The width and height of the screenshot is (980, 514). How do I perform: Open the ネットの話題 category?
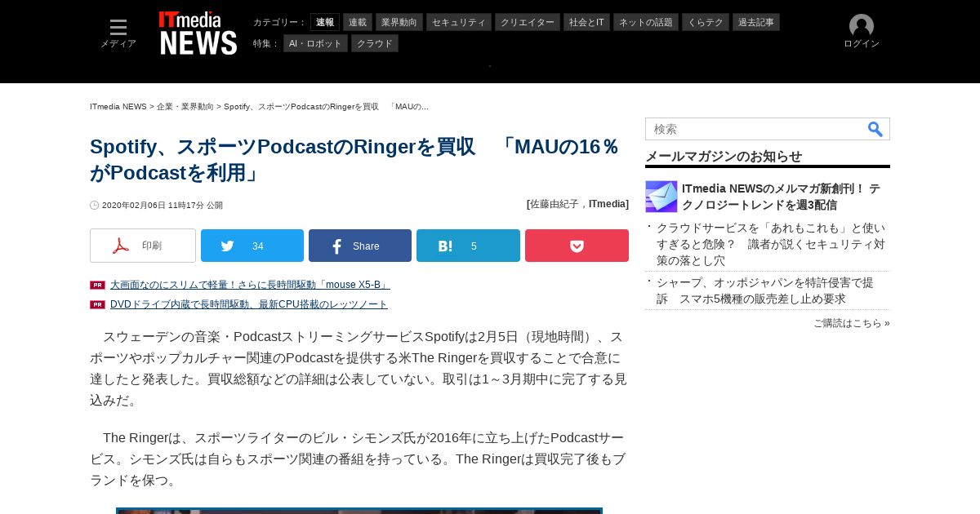tap(646, 22)
